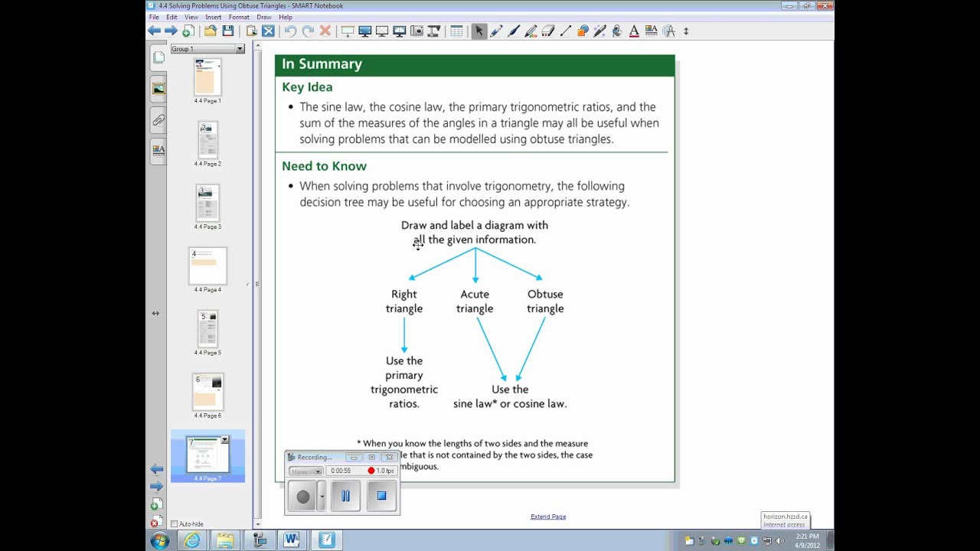Pause the screen recording
This screenshot has height=551, width=980.
(x=345, y=496)
